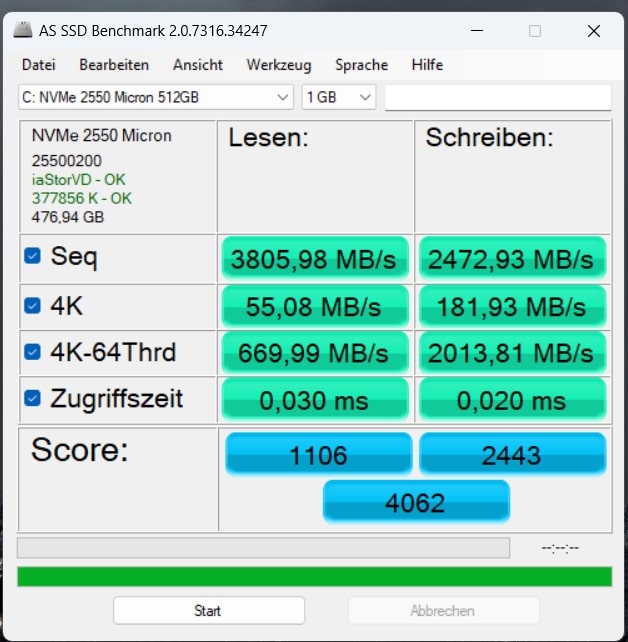Close the AS SSD Benchmark window
Screen dimensions: 628x642
pos(593,31)
